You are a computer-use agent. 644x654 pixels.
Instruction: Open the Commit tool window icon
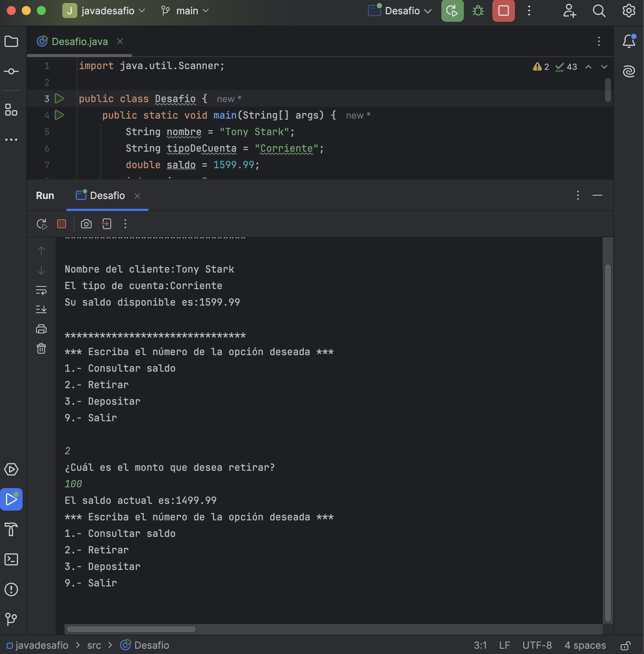11,71
